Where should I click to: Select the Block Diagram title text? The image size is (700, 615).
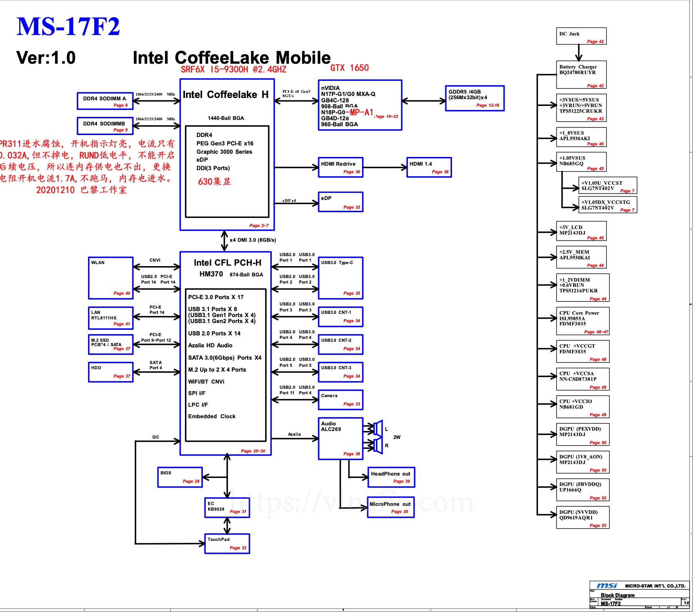pos(617,595)
